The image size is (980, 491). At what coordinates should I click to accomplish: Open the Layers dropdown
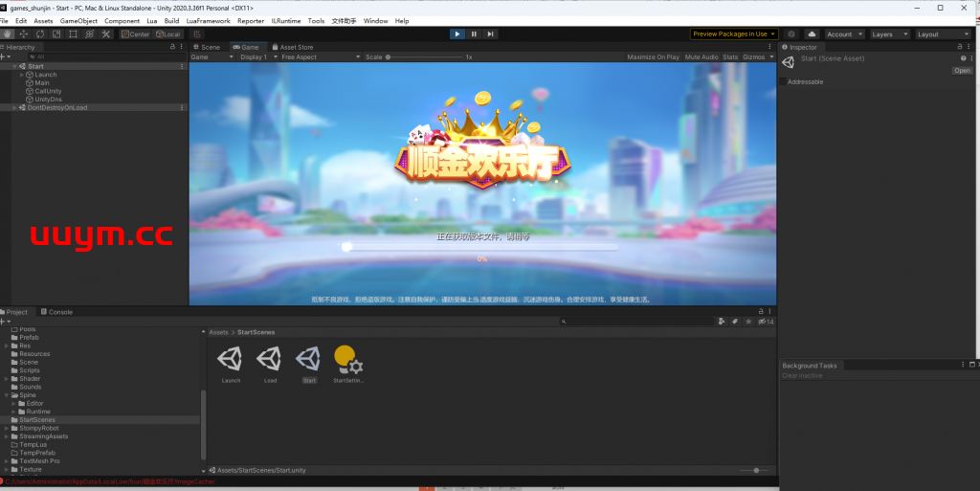click(885, 34)
